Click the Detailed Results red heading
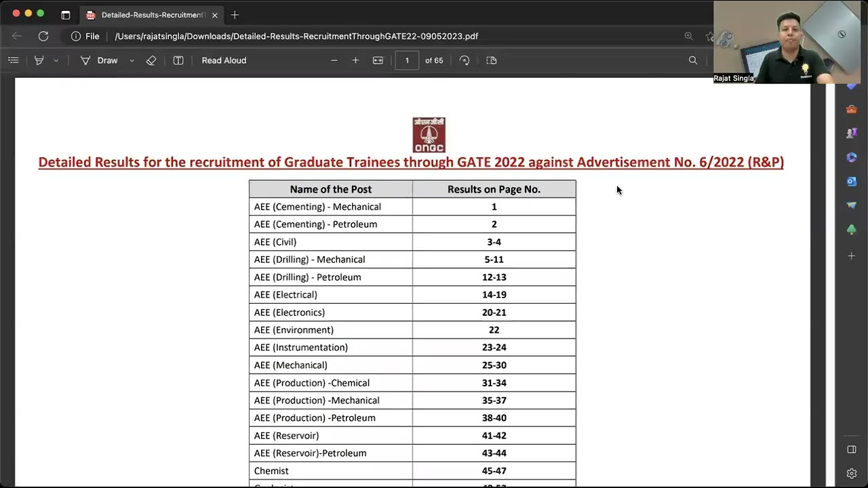Viewport: 868px width, 488px height. (411, 162)
